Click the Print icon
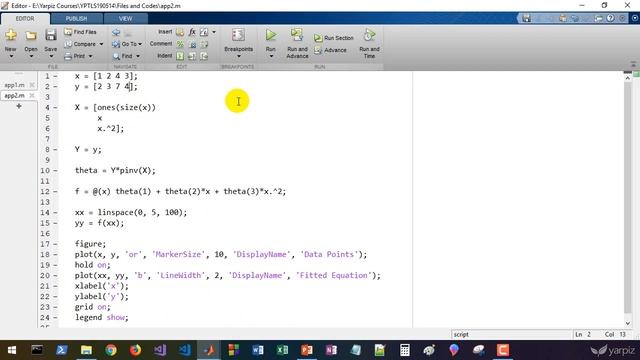The height and width of the screenshot is (360, 640). coord(68,56)
